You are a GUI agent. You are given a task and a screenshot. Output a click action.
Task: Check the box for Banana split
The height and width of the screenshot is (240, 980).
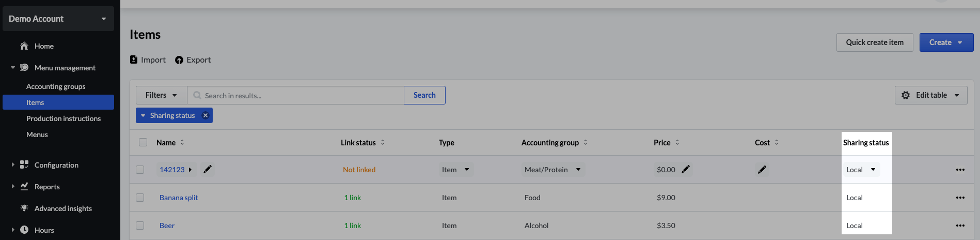click(140, 198)
